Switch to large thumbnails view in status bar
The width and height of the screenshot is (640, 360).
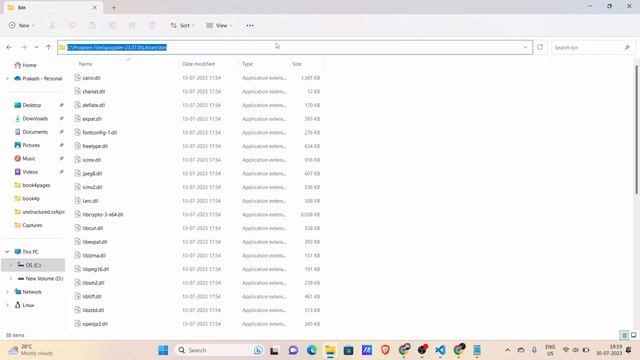633,335
